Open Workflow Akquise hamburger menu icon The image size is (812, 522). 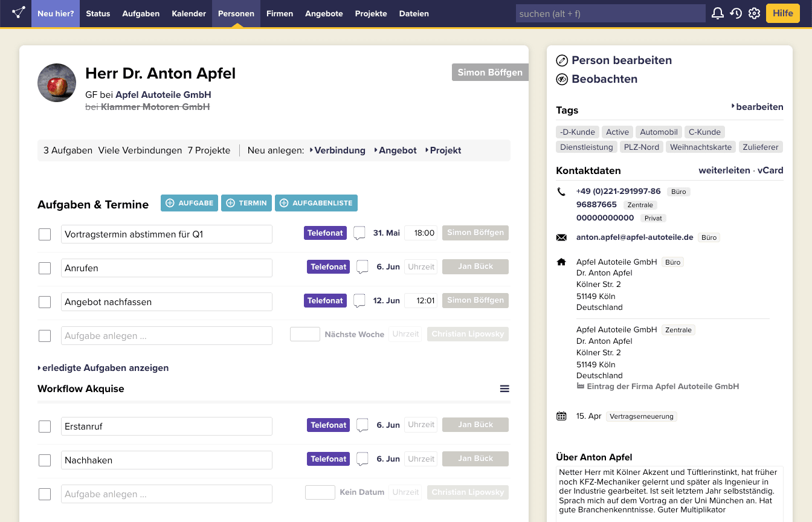pos(504,389)
